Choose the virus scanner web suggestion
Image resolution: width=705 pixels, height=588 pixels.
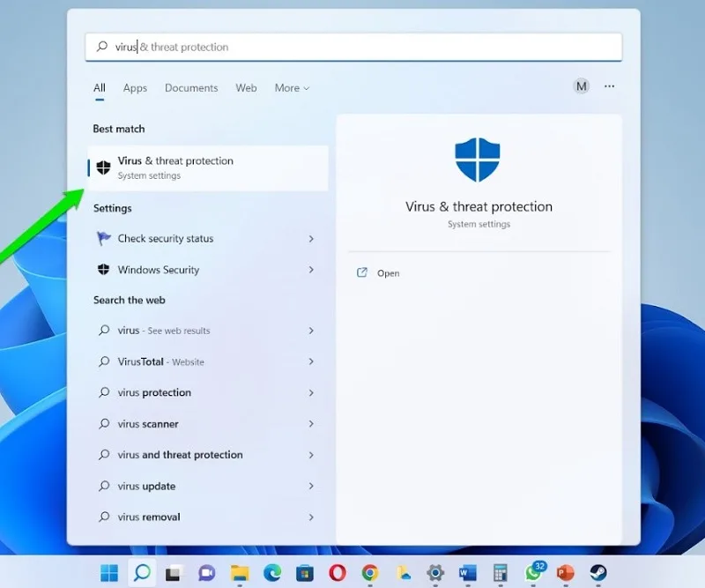point(208,424)
